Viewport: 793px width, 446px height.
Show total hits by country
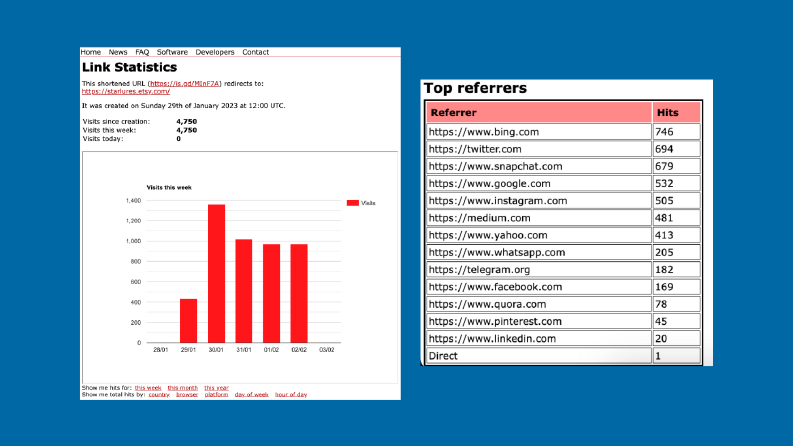pyautogui.click(x=159, y=394)
